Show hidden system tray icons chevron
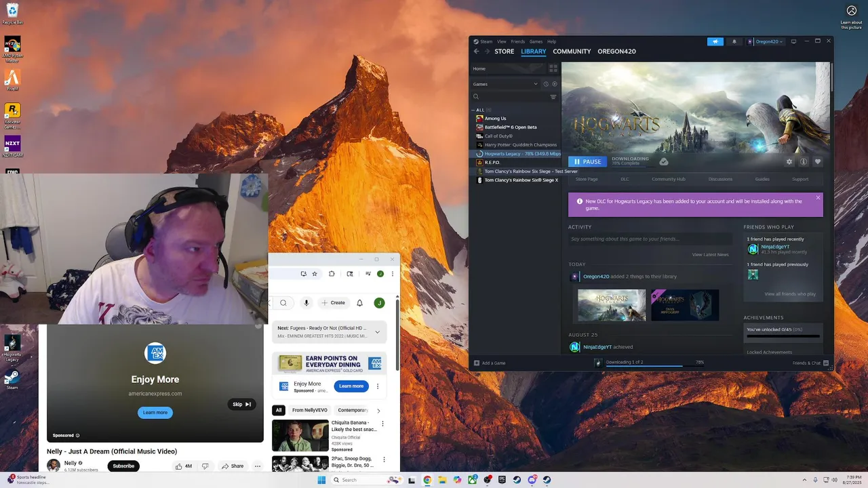 coord(804,480)
